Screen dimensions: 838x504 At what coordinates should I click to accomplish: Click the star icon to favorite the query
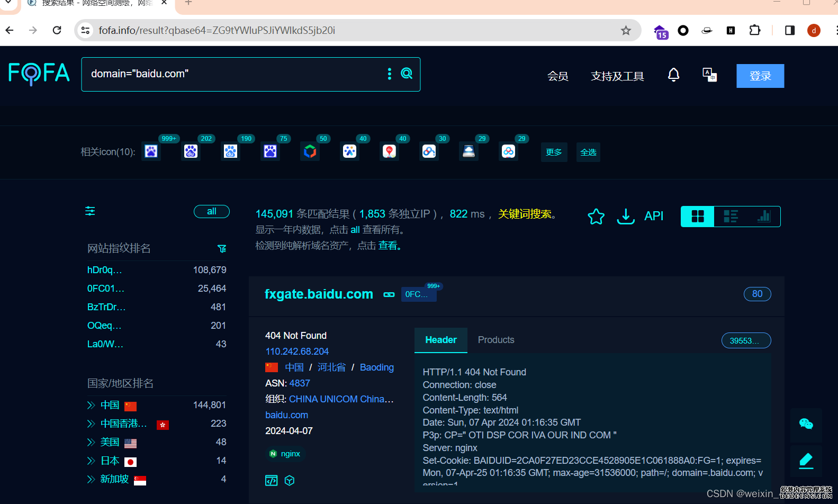(x=596, y=216)
